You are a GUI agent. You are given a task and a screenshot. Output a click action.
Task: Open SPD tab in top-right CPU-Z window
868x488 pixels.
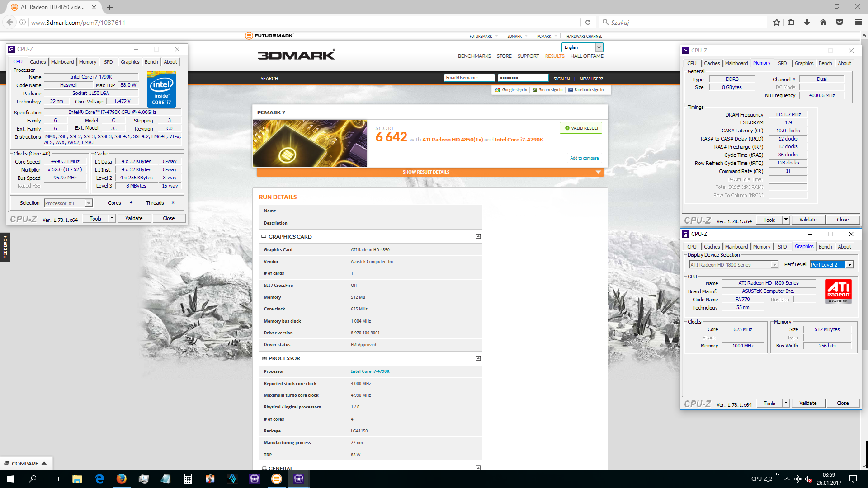(x=782, y=63)
